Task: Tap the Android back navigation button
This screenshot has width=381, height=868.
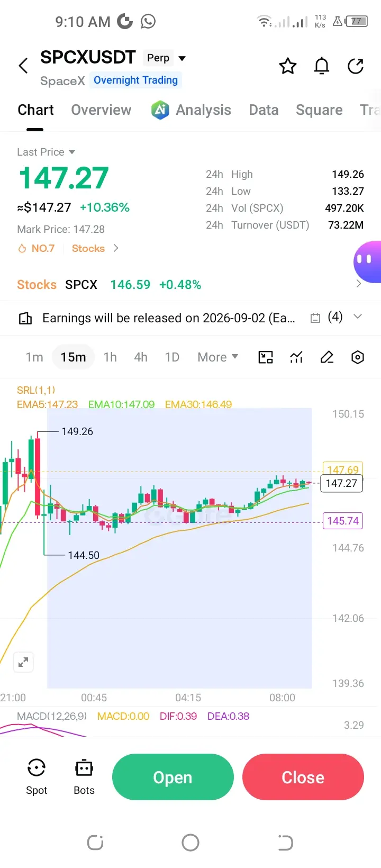Action: coord(285,842)
